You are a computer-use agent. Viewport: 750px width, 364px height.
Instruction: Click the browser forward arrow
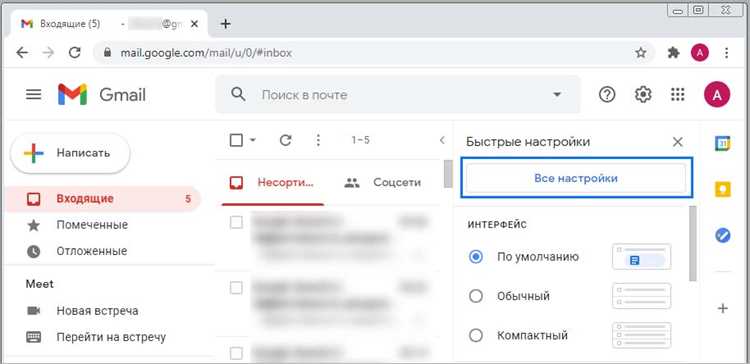click(48, 53)
